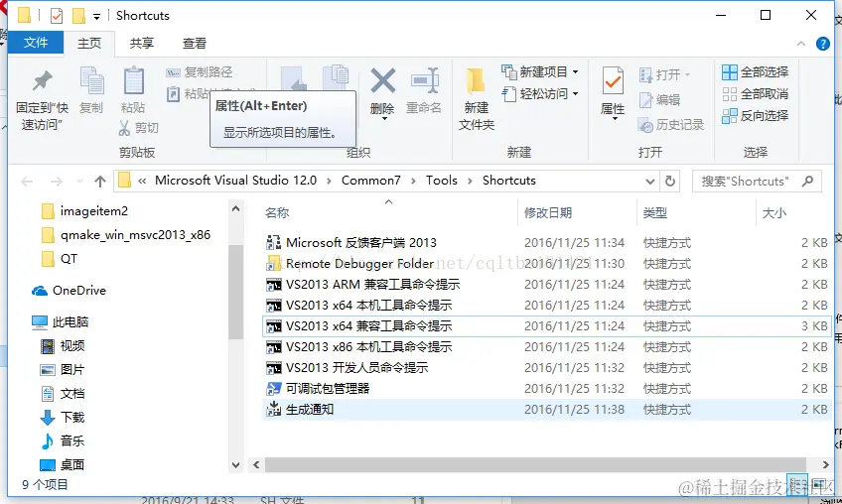Image resolution: width=842 pixels, height=504 pixels.
Task: Switch to View (查看) tab
Action: click(x=195, y=43)
